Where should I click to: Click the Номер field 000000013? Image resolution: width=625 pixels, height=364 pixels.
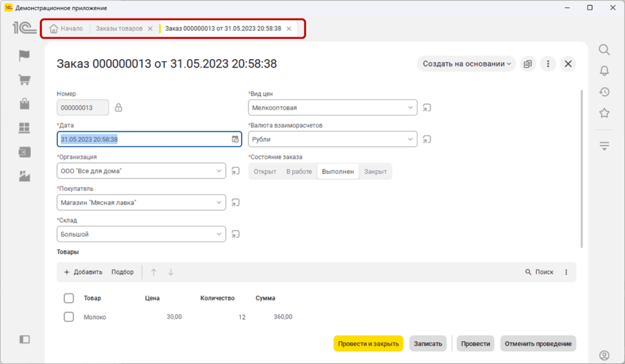pos(82,107)
